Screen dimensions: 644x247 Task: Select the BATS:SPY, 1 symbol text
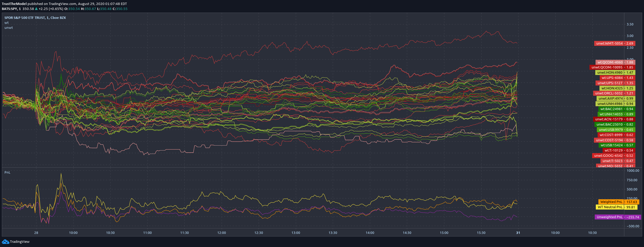(x=11, y=9)
